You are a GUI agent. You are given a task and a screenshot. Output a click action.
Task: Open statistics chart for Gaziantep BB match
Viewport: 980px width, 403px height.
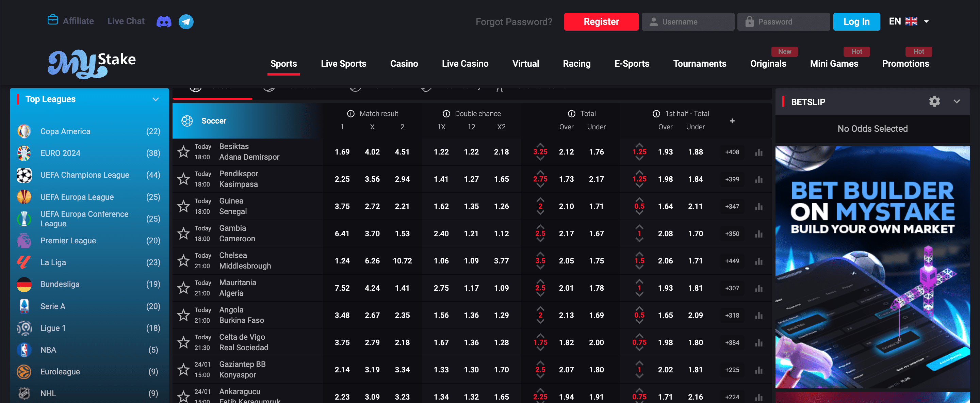tap(758, 370)
